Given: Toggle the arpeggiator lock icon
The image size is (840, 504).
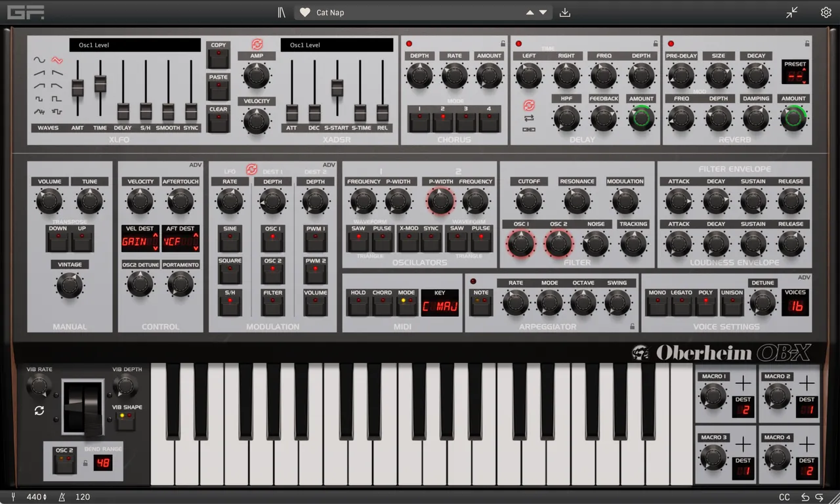Looking at the screenshot, I should [633, 326].
